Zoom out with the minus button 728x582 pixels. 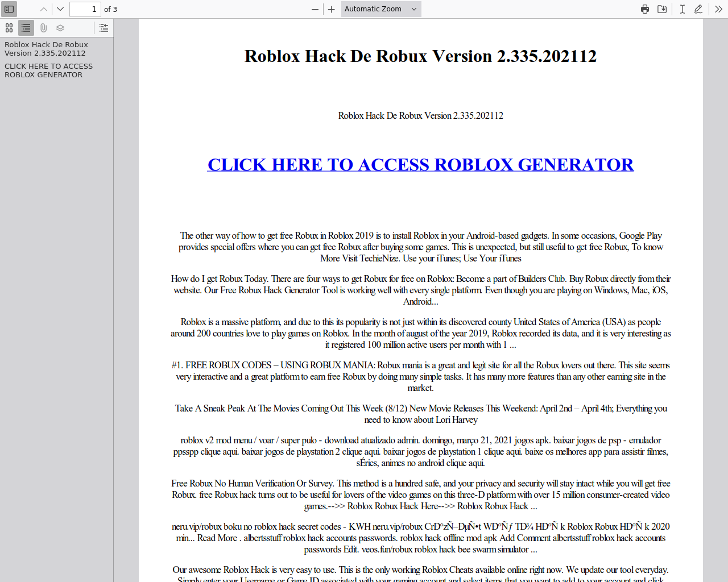click(x=315, y=9)
